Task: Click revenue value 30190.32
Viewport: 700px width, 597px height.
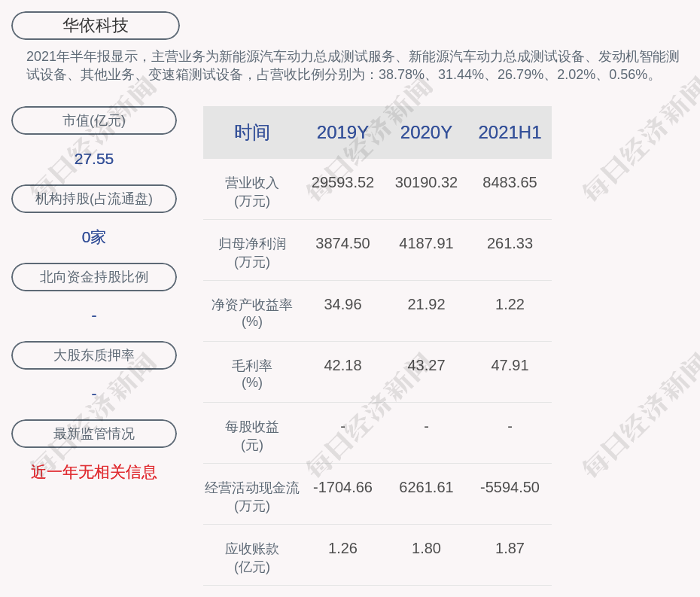Action: point(426,183)
